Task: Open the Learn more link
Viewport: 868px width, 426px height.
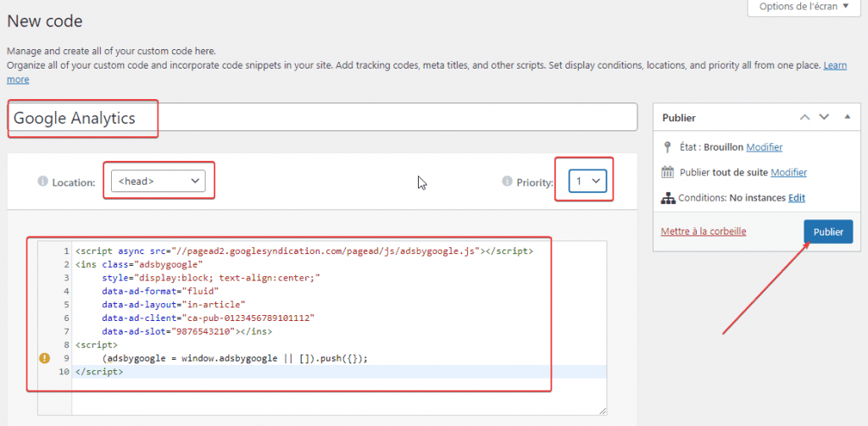Action: (835, 65)
